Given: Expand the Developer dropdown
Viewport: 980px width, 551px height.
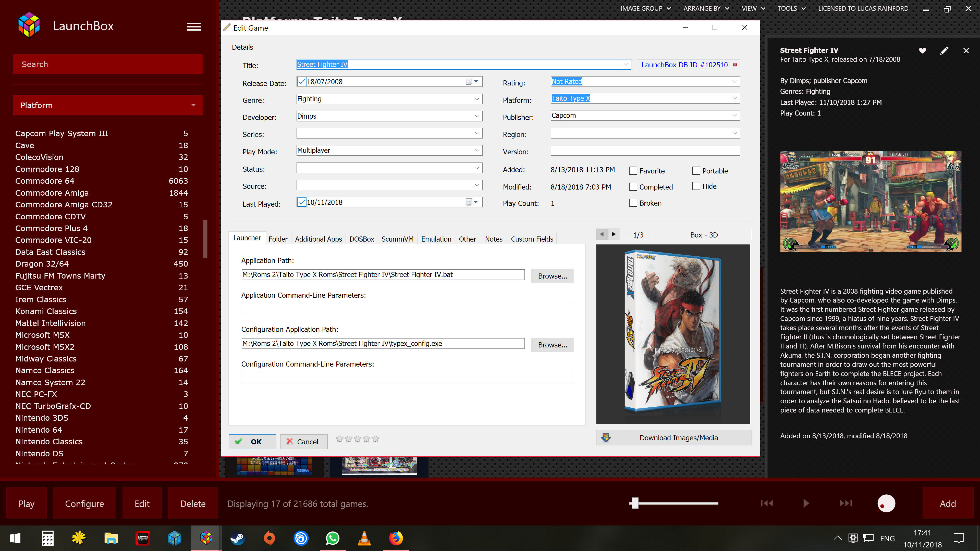Looking at the screenshot, I should pyautogui.click(x=477, y=116).
